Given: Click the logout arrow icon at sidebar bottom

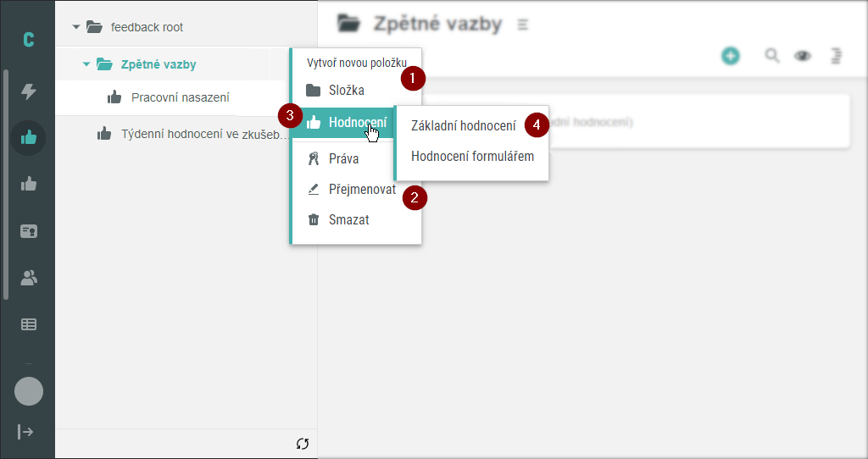Looking at the screenshot, I should coord(26,432).
